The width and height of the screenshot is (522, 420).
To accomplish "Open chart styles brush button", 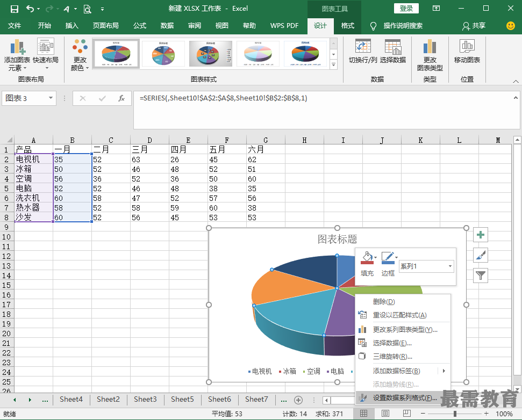I will click(481, 255).
